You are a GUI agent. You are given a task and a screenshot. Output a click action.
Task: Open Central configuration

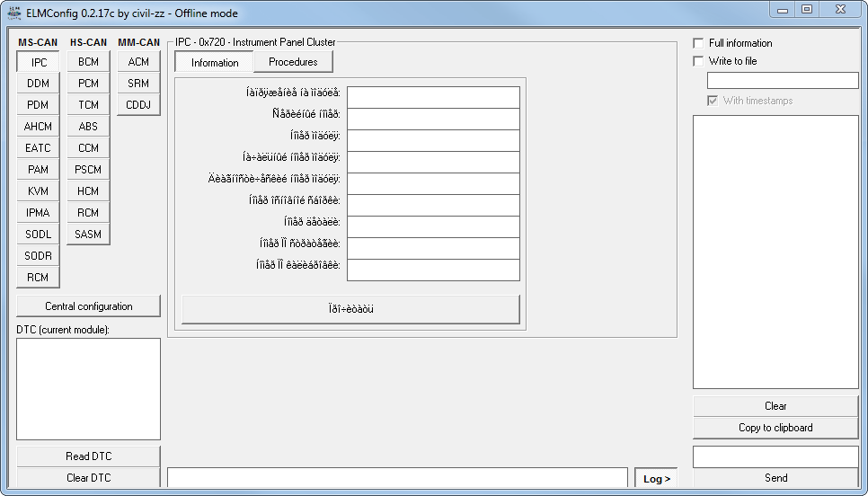click(88, 306)
